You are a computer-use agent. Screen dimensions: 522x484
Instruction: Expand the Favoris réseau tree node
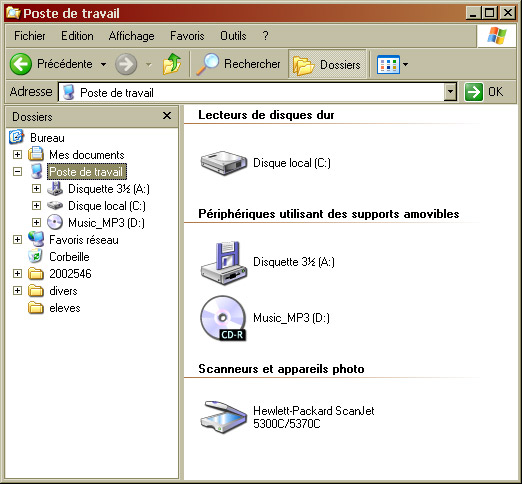(17, 240)
